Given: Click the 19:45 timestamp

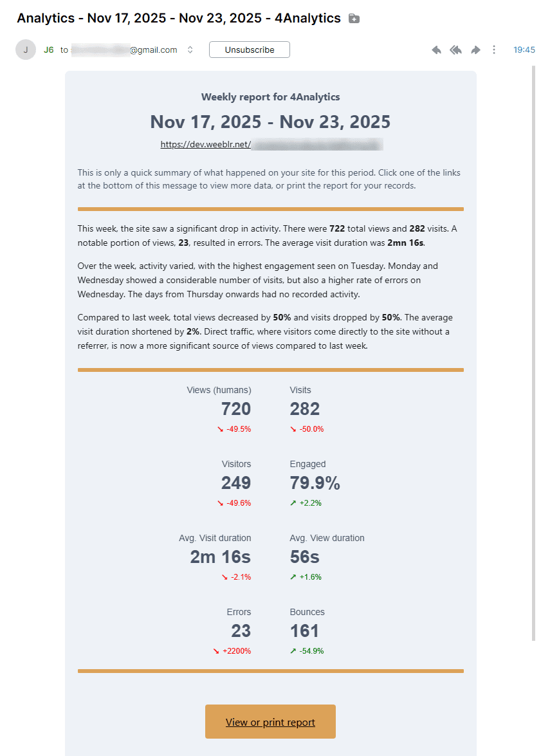Looking at the screenshot, I should 524,49.
